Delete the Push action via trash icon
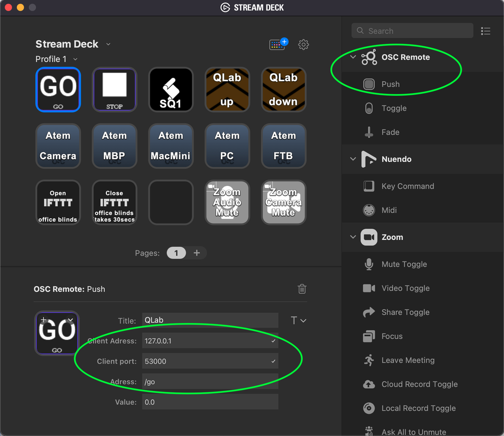Image resolution: width=504 pixels, height=436 pixels. pos(302,289)
